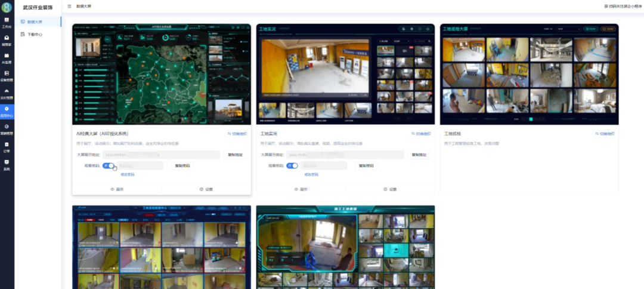Toggle 观看密码 switch on AI经典大屏 card
The image size is (644, 289).
[109, 165]
